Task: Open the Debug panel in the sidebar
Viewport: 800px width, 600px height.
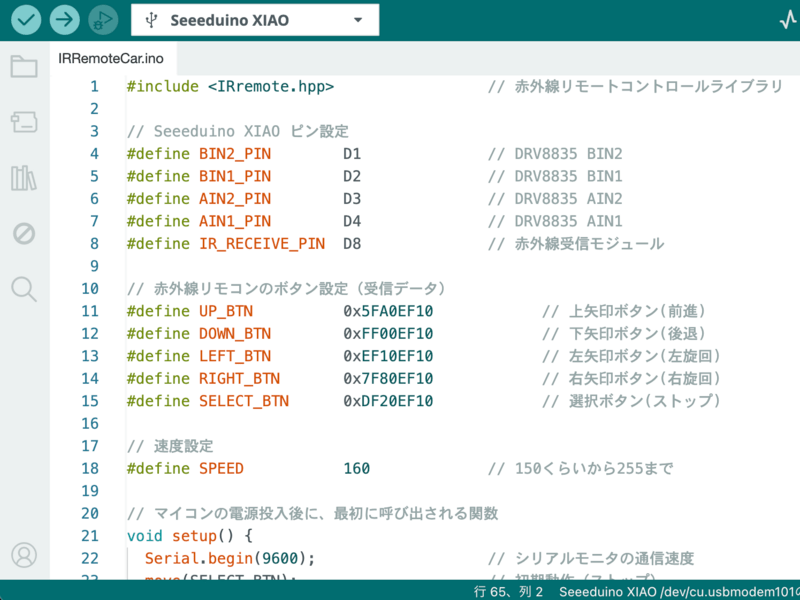Action: click(x=24, y=234)
